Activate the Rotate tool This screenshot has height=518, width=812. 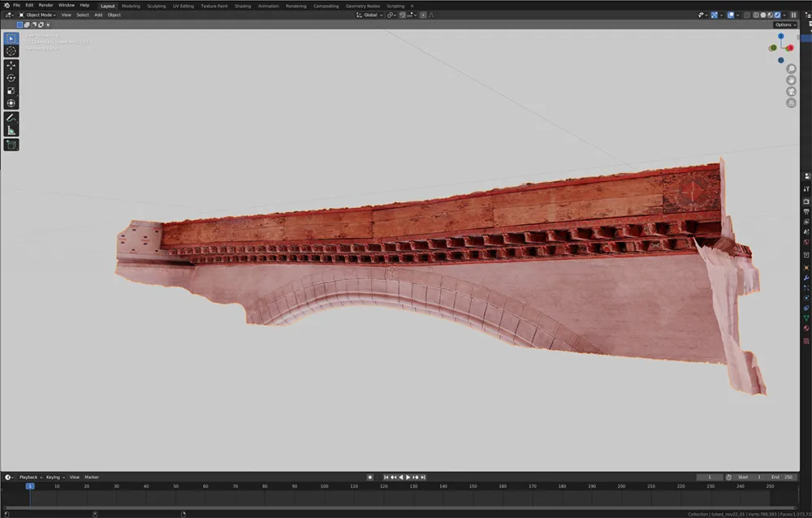click(11, 78)
